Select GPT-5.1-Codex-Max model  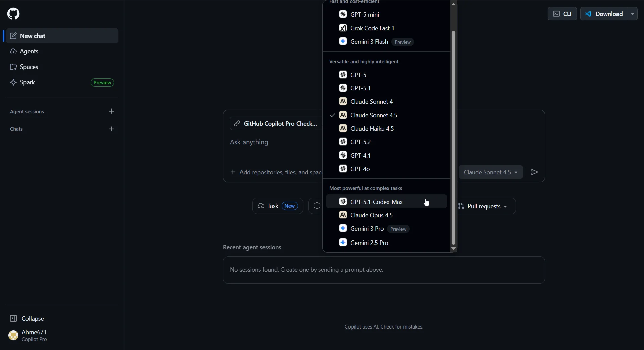[386, 202]
